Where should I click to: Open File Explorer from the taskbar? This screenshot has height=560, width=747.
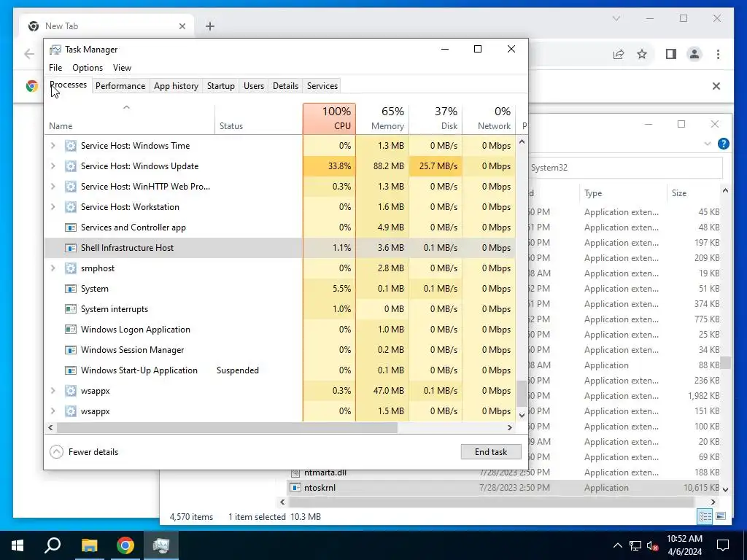pos(89,545)
